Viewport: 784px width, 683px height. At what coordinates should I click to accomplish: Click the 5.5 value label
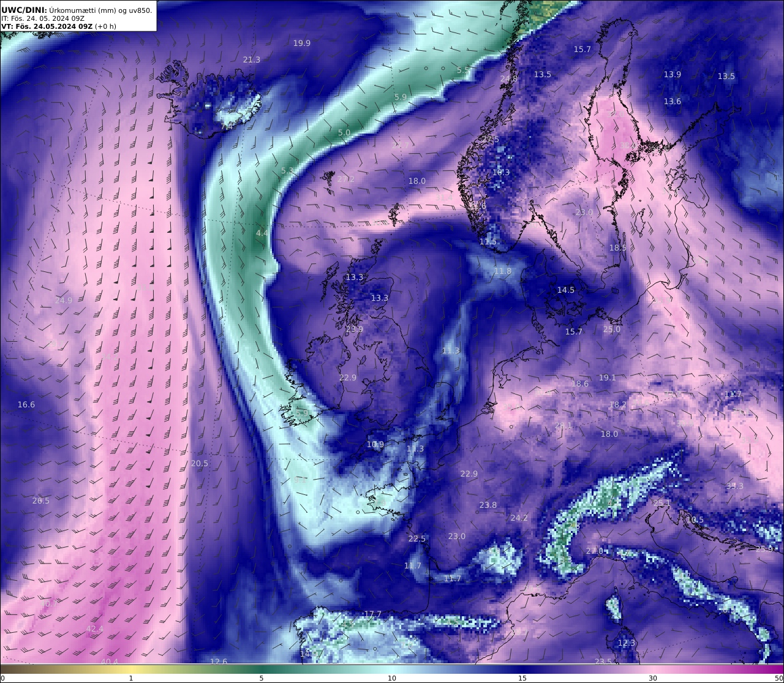(x=463, y=70)
